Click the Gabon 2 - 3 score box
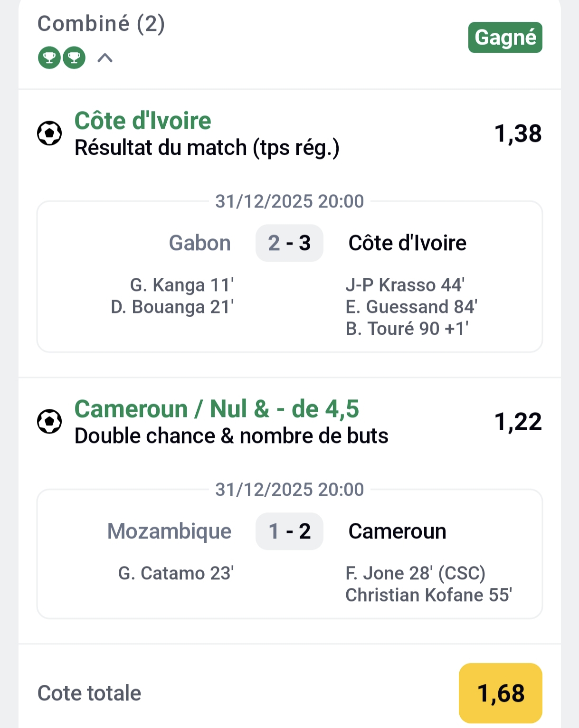Image resolution: width=579 pixels, height=728 pixels. click(x=289, y=243)
